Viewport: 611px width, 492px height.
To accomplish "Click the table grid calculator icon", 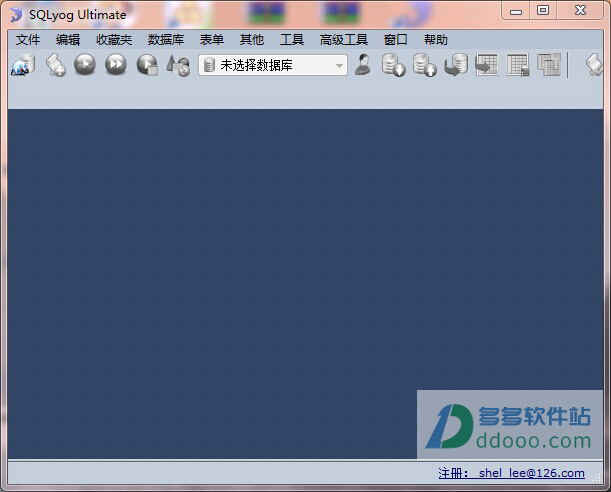I will (518, 65).
